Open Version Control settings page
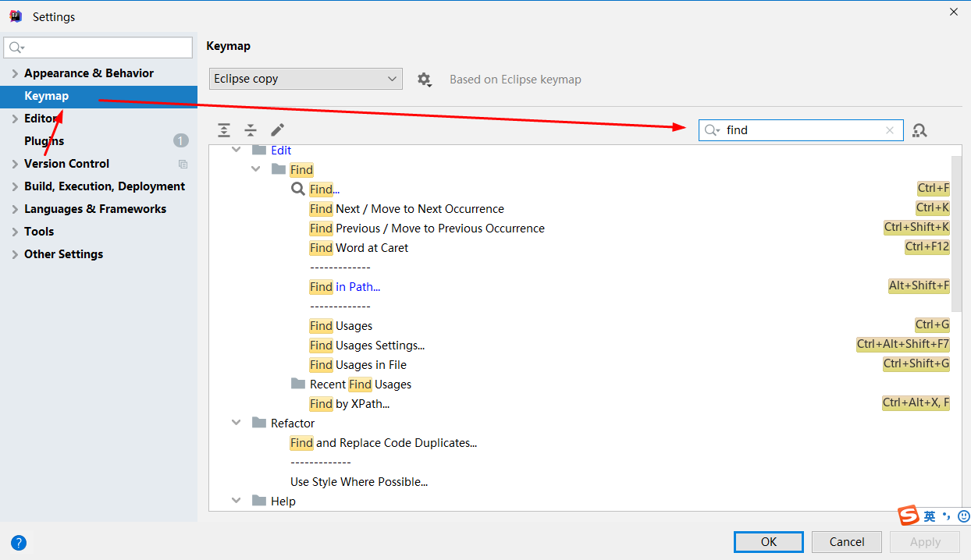The height and width of the screenshot is (560, 971). 66,164
